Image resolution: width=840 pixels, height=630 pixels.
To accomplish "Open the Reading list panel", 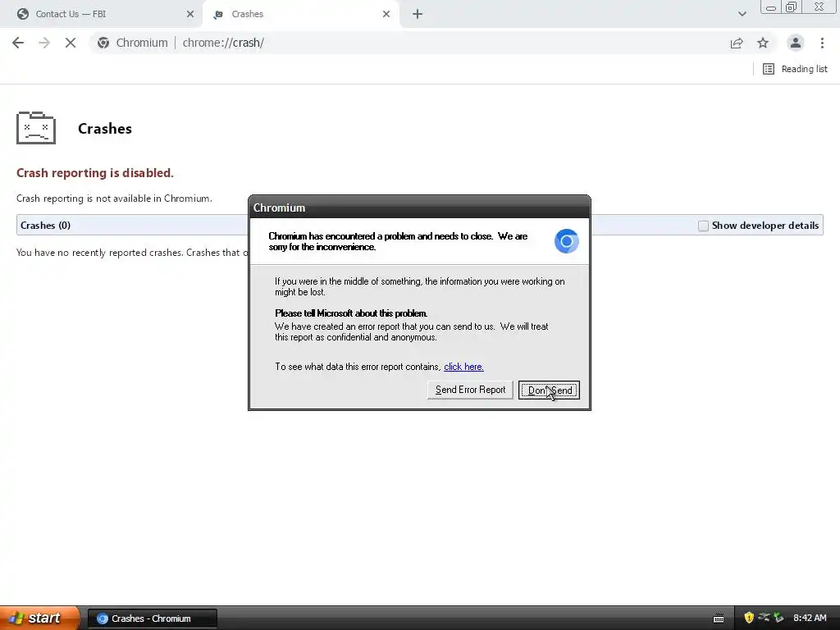I will coord(795,69).
